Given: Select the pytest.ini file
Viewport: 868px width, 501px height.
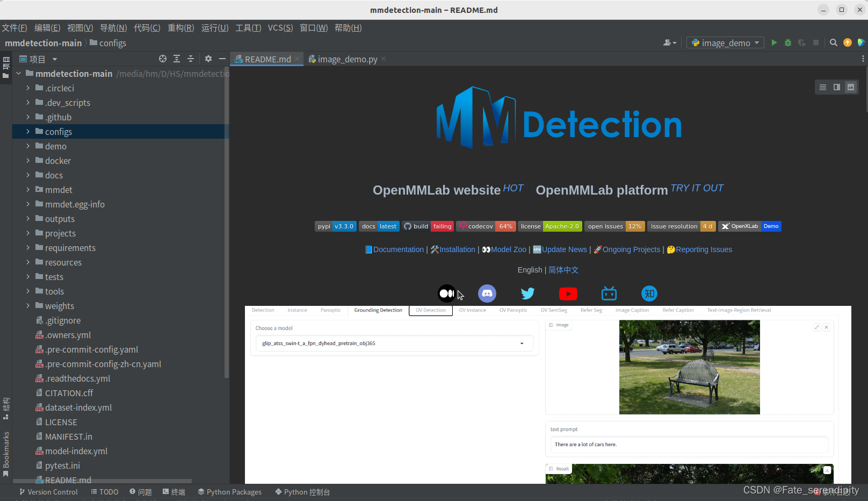Looking at the screenshot, I should [62, 466].
